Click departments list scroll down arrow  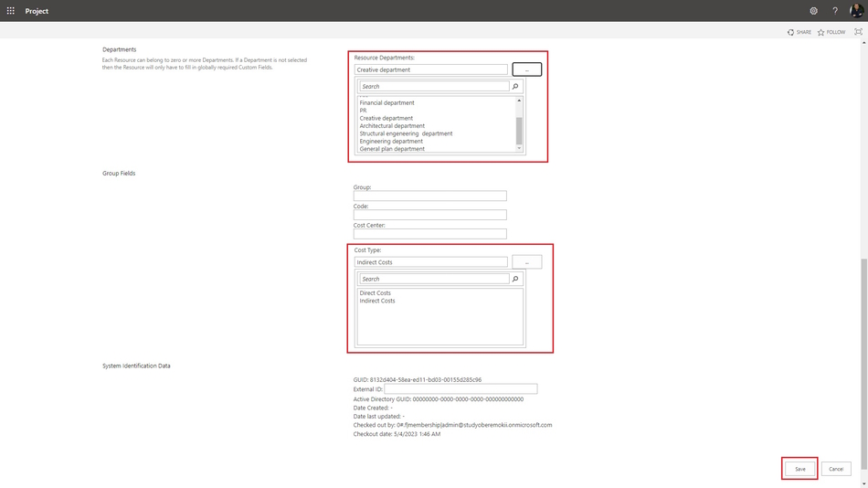click(x=519, y=148)
